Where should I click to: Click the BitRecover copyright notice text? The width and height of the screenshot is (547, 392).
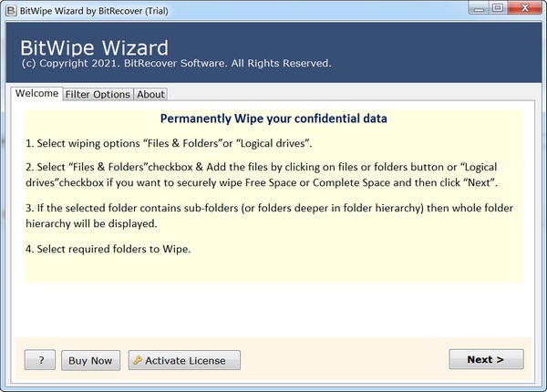click(x=176, y=64)
